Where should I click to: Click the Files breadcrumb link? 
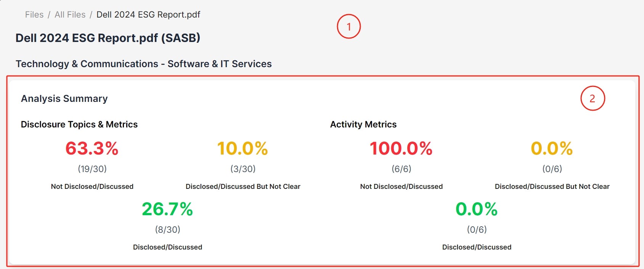pyautogui.click(x=34, y=15)
